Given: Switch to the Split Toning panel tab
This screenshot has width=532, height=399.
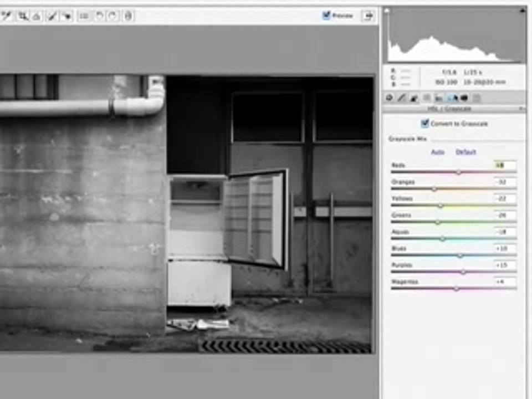Looking at the screenshot, I should (x=439, y=98).
